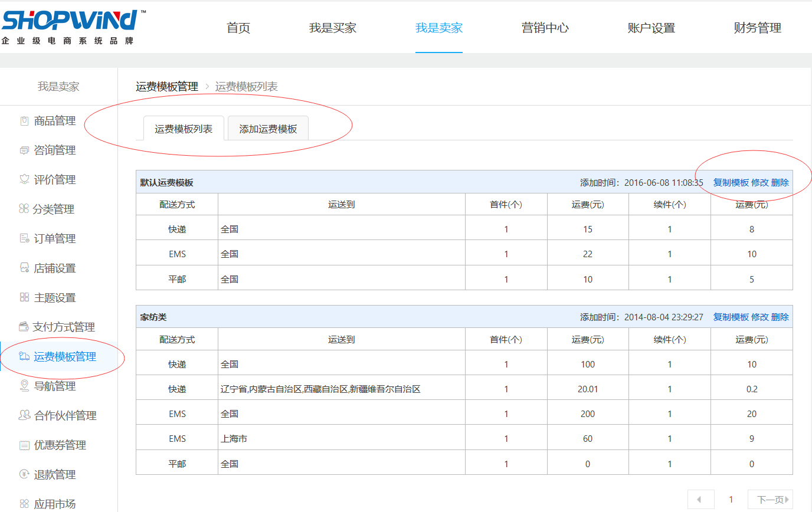Open 财务管理 in top navigation
The height and width of the screenshot is (512, 812).
point(758,28)
